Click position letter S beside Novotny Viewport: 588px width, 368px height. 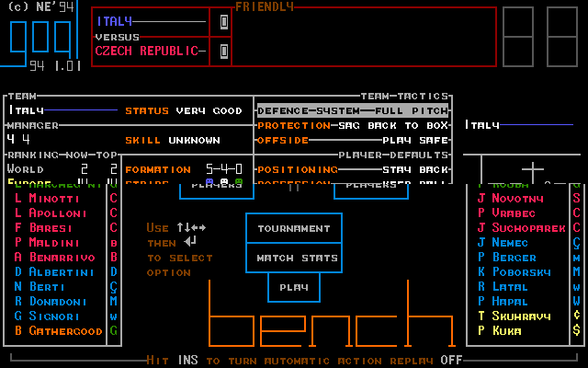577,199
